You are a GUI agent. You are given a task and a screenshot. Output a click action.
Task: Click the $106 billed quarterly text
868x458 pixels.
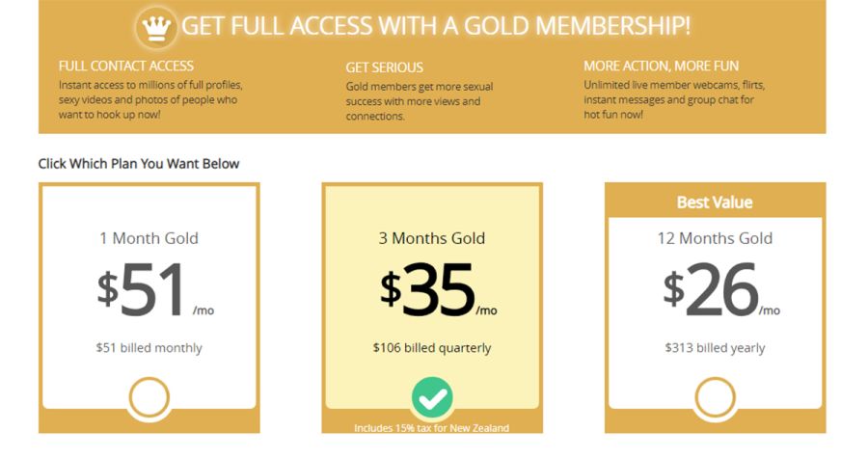point(432,348)
